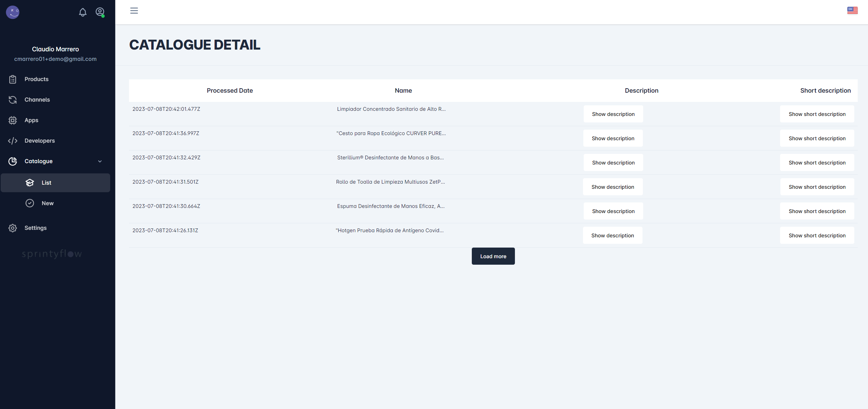Click the email cmarrero01+demo@gmail.com

[x=55, y=59]
